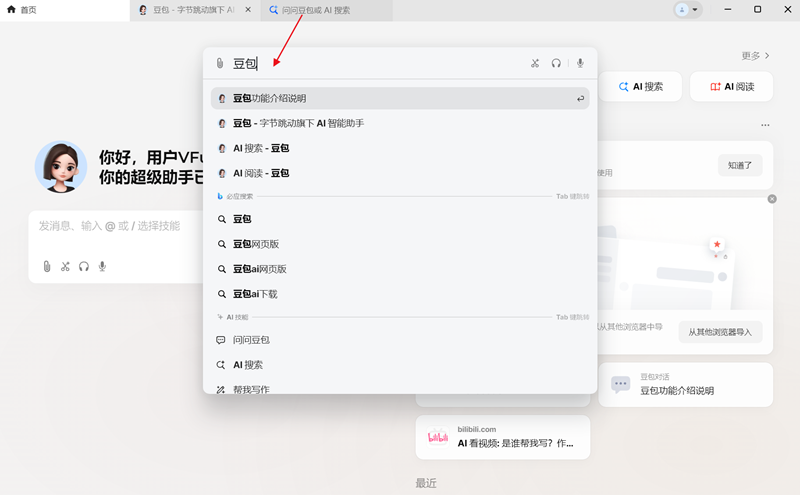Click the paperclip icon under message box
This screenshot has height=495, width=800.
pyautogui.click(x=47, y=266)
